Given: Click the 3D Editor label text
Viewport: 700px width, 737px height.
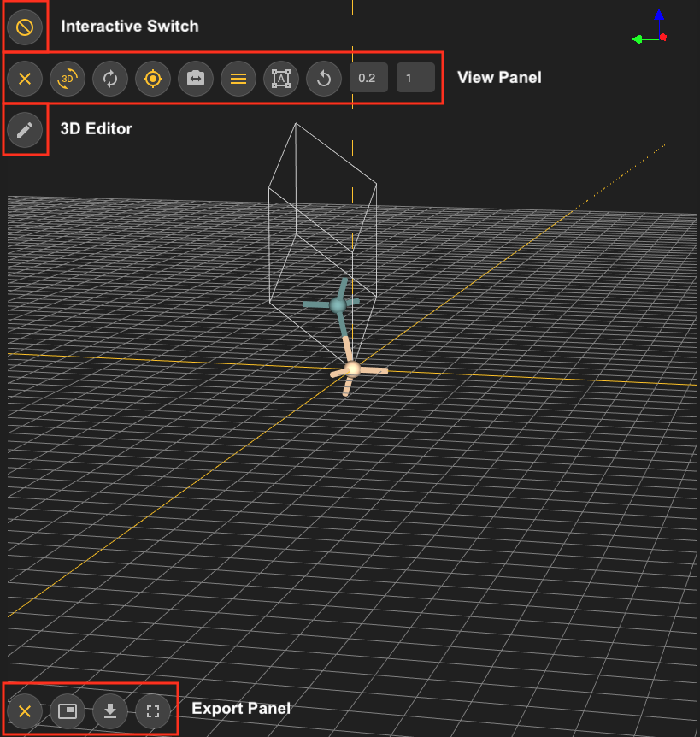Looking at the screenshot, I should point(94,128).
